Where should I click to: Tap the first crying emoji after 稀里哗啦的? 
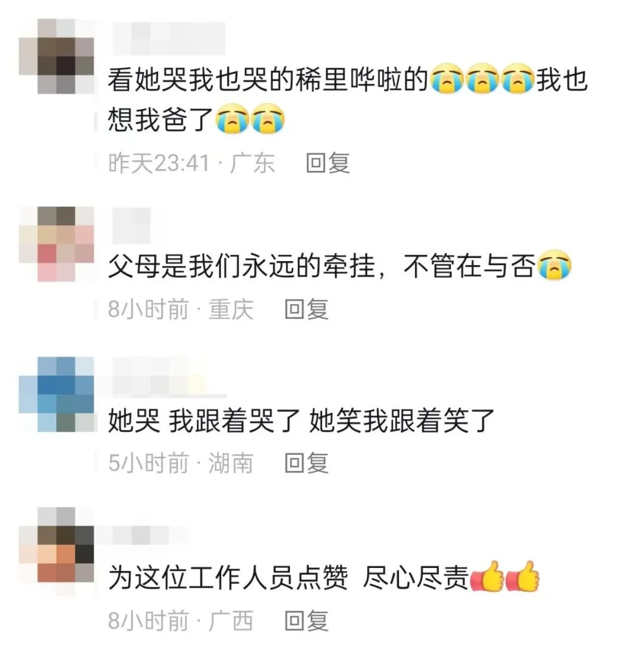pos(447,77)
